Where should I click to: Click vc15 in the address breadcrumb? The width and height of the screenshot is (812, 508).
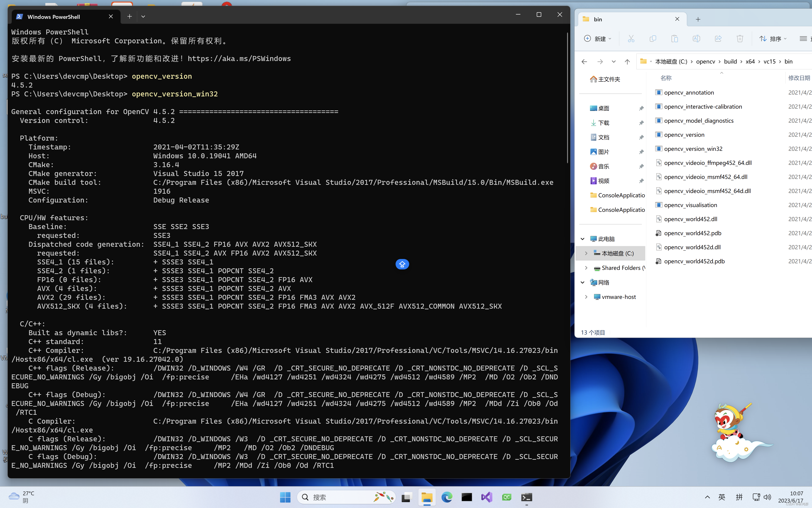pyautogui.click(x=769, y=61)
